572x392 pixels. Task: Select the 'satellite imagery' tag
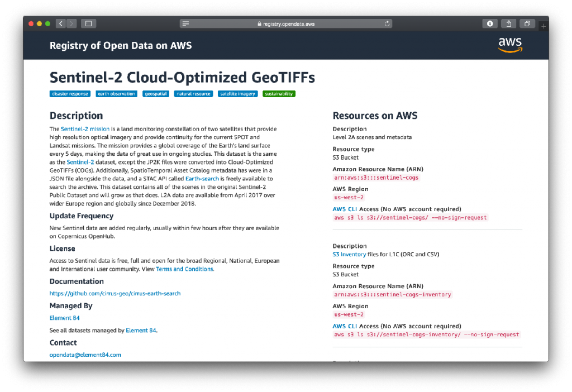click(237, 94)
